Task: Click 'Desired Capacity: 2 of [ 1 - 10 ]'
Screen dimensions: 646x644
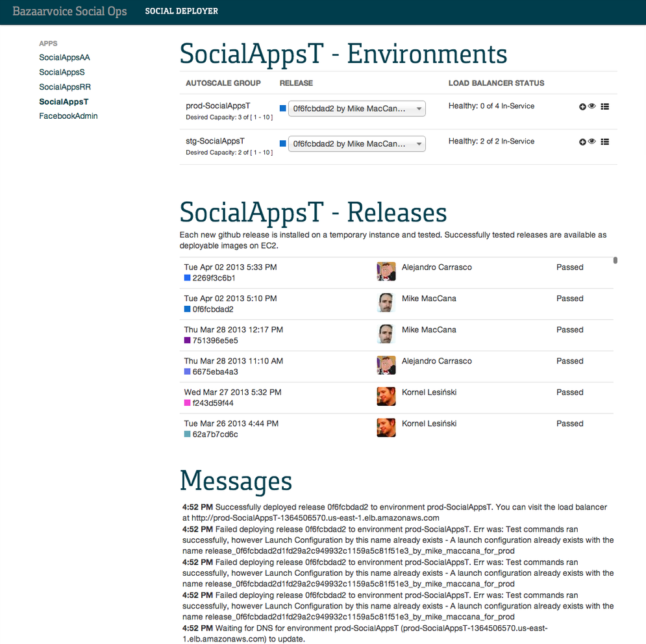Action: coord(229,152)
